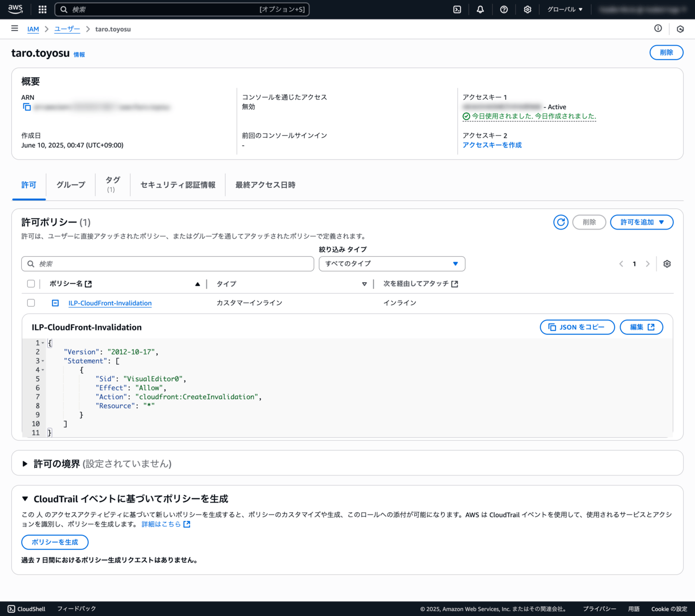Click the Feedback link in footer

(x=77, y=609)
